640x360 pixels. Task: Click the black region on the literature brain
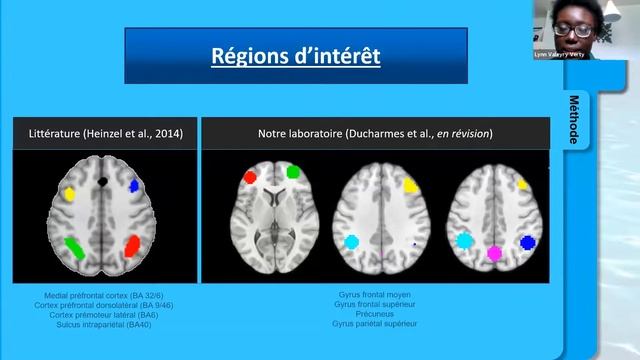point(102,182)
